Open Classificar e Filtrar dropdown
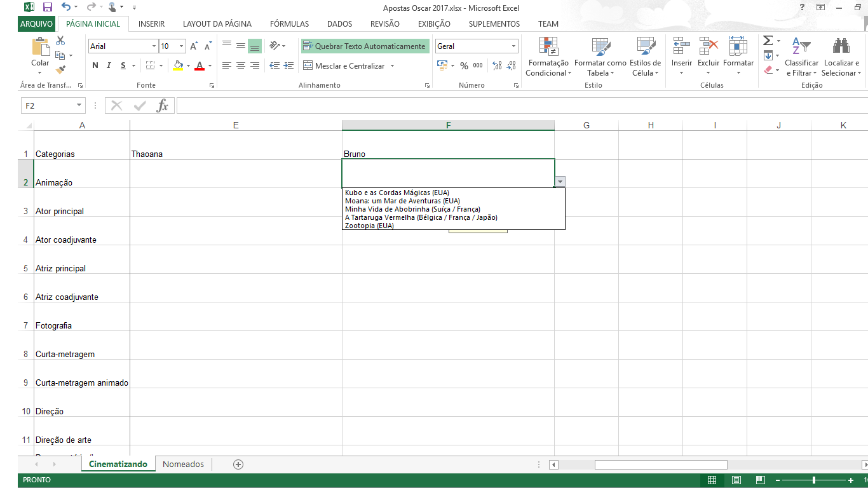The height and width of the screenshot is (488, 868). [x=801, y=57]
